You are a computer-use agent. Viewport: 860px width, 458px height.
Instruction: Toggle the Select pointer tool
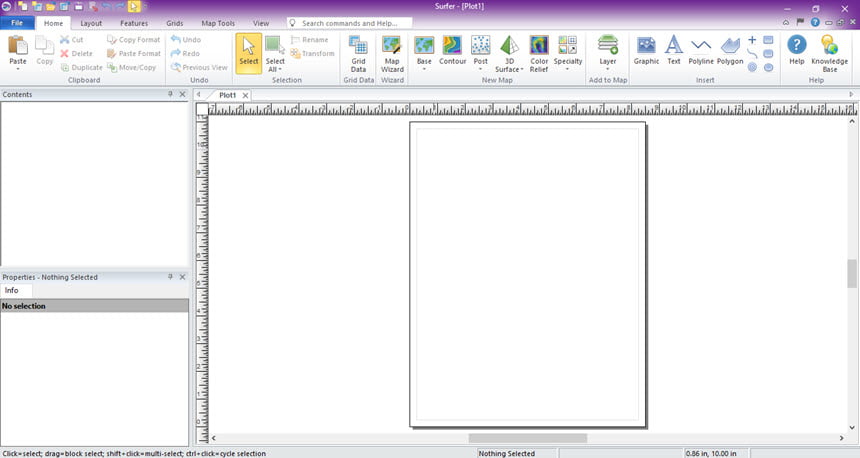click(x=248, y=53)
